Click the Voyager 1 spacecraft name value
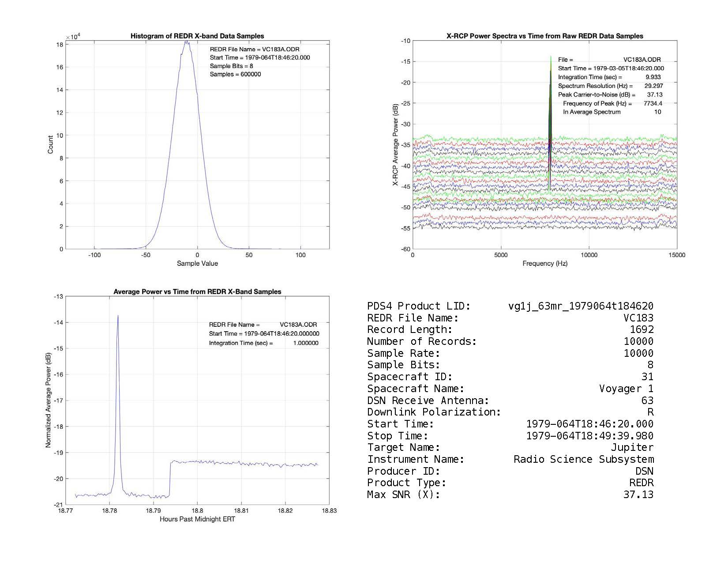 click(x=626, y=389)
